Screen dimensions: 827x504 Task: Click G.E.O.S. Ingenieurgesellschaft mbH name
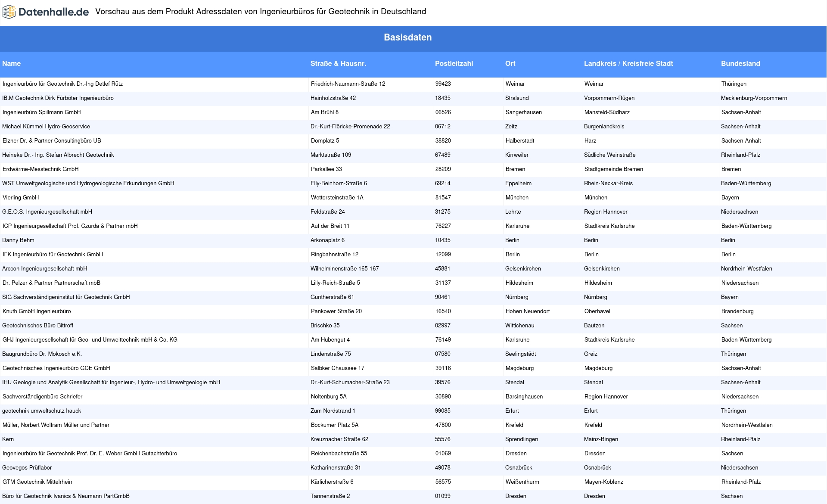point(47,212)
